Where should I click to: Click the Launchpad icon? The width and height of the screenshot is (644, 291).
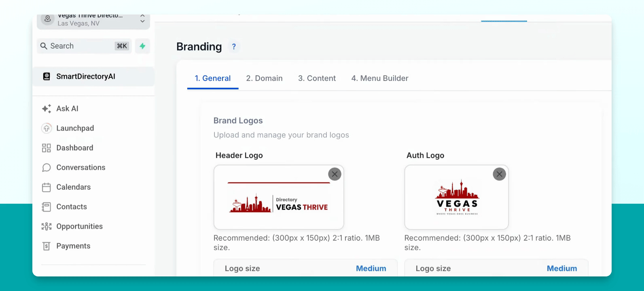(47, 128)
